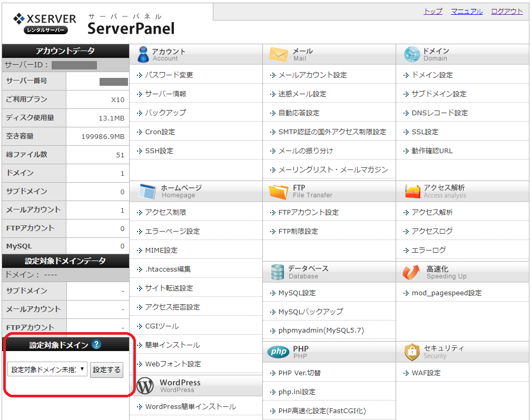Open アクセス解析 link
531x420 pixels.
coord(432,212)
